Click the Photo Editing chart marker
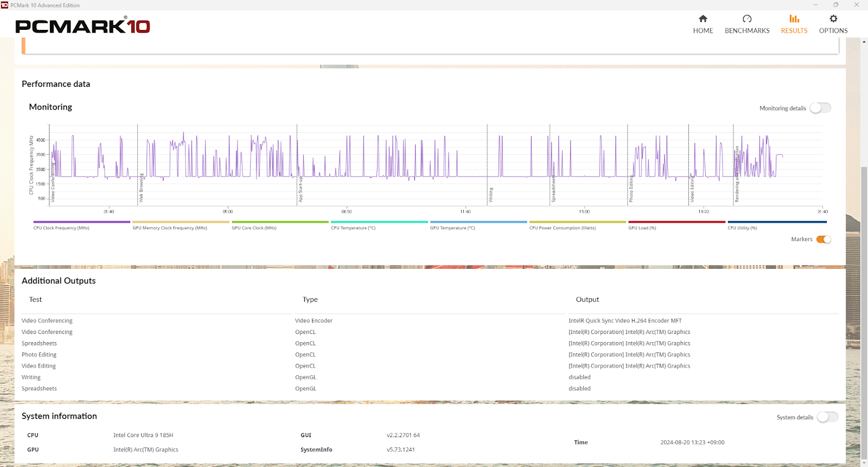The height and width of the screenshot is (467, 868). coord(631,189)
